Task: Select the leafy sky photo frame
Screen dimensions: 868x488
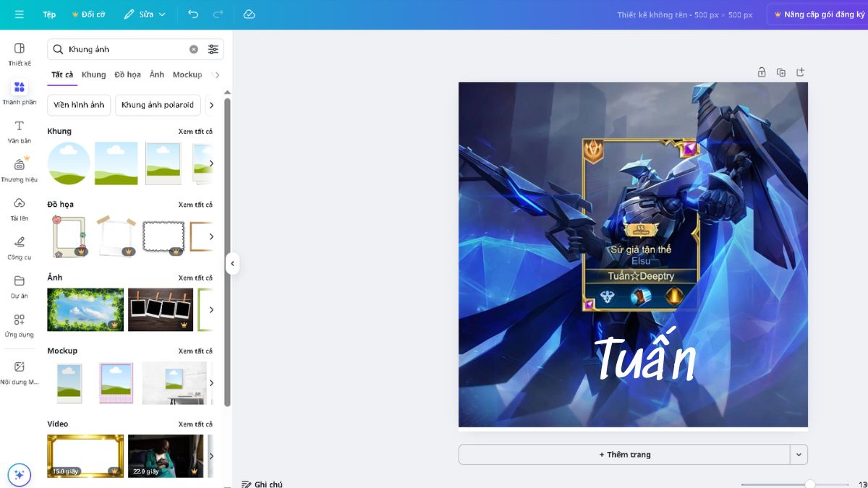Action: [x=85, y=309]
